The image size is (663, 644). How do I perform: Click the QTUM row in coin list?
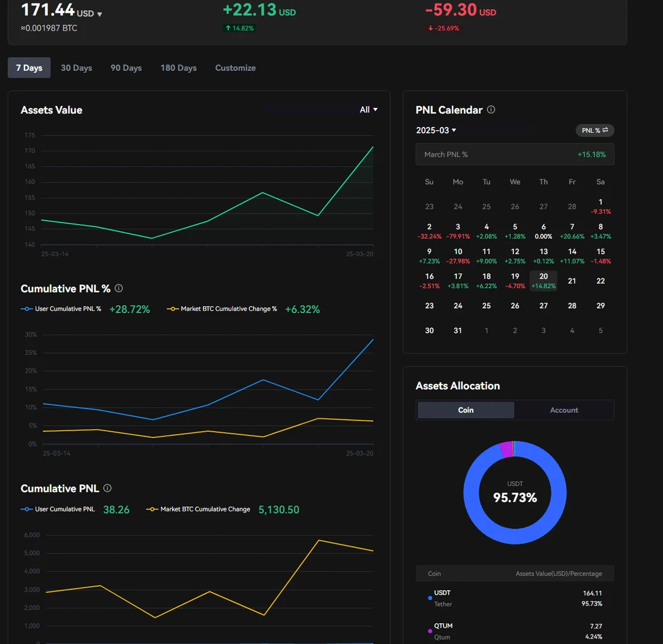click(515, 631)
